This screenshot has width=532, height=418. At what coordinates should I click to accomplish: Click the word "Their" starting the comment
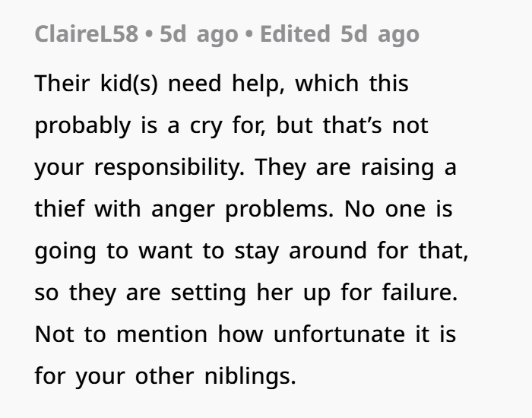(62, 83)
